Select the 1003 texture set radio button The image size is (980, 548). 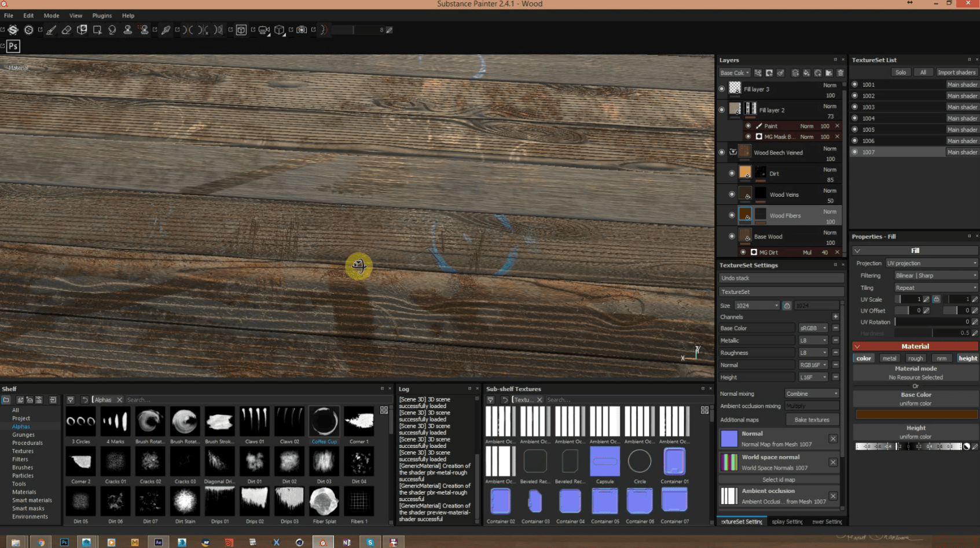(x=855, y=107)
